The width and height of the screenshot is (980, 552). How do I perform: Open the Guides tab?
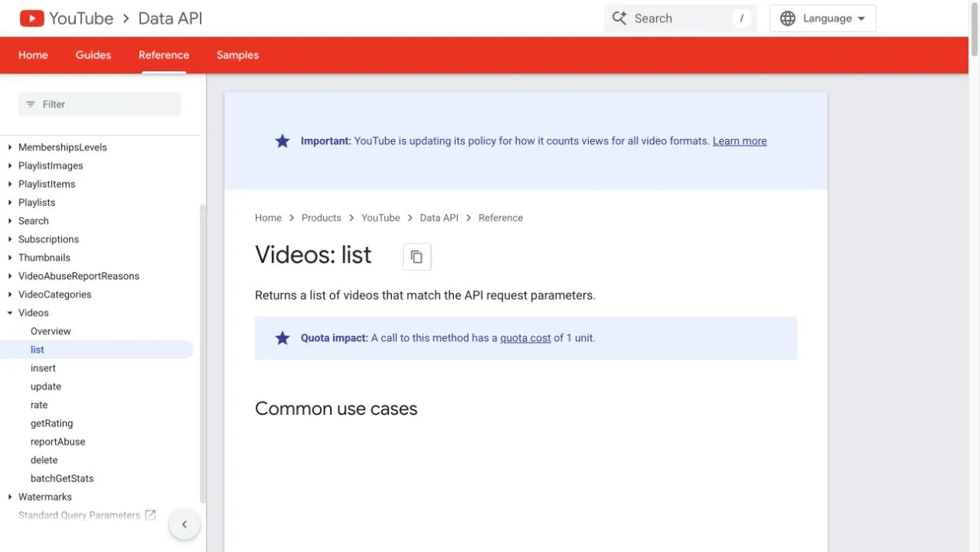click(93, 55)
